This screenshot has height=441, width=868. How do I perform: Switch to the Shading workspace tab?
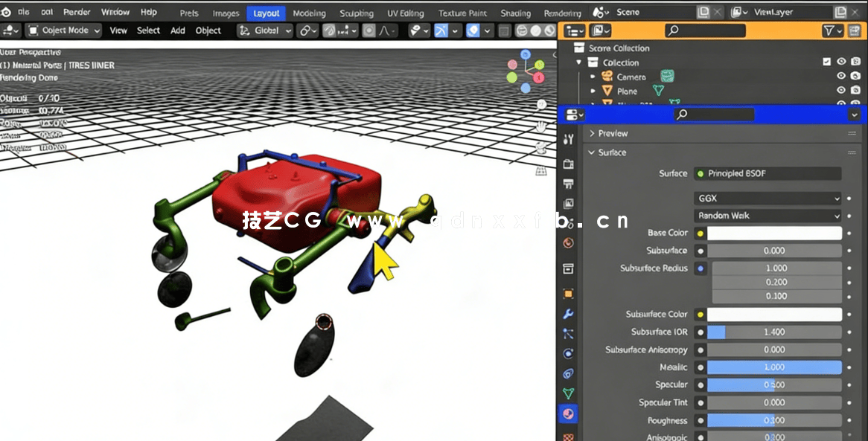[514, 12]
